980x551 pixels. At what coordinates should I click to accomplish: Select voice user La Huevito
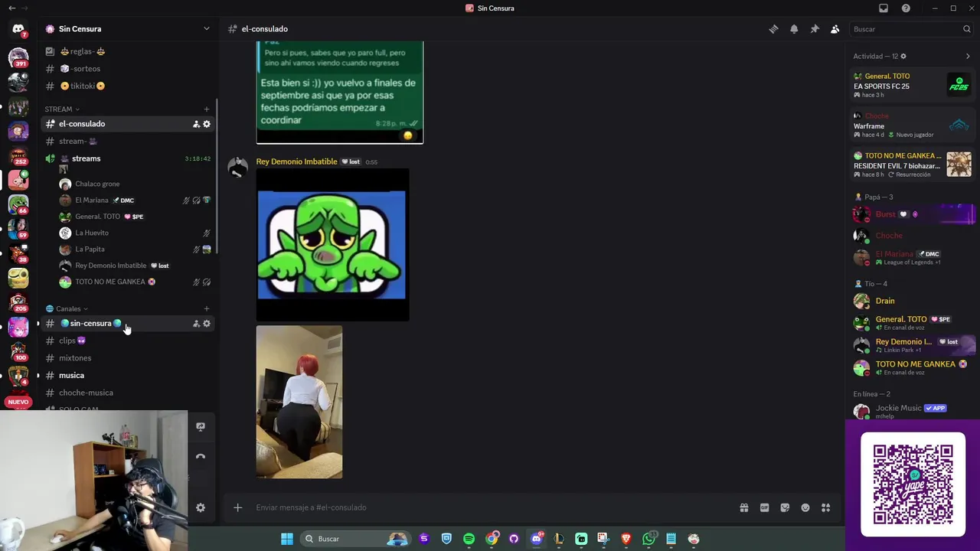coord(91,233)
